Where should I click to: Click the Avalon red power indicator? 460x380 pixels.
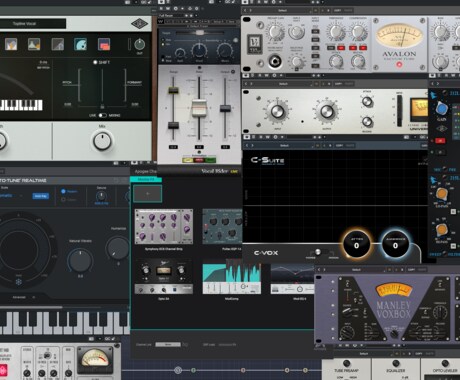pos(399,64)
